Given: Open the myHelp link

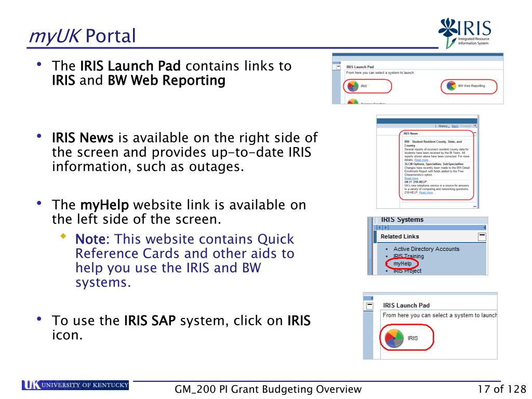Looking at the screenshot, I should coord(403,263).
